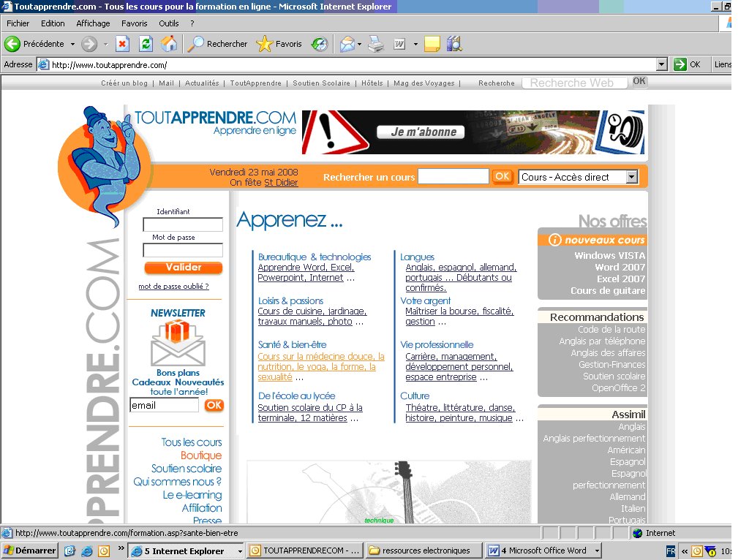Click the newsletter email field

pyautogui.click(x=164, y=405)
